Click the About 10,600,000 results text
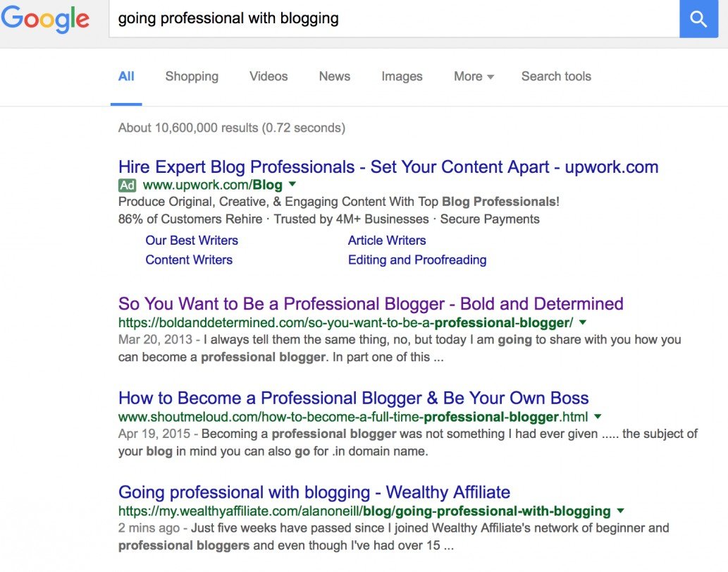728x572 pixels. click(232, 128)
